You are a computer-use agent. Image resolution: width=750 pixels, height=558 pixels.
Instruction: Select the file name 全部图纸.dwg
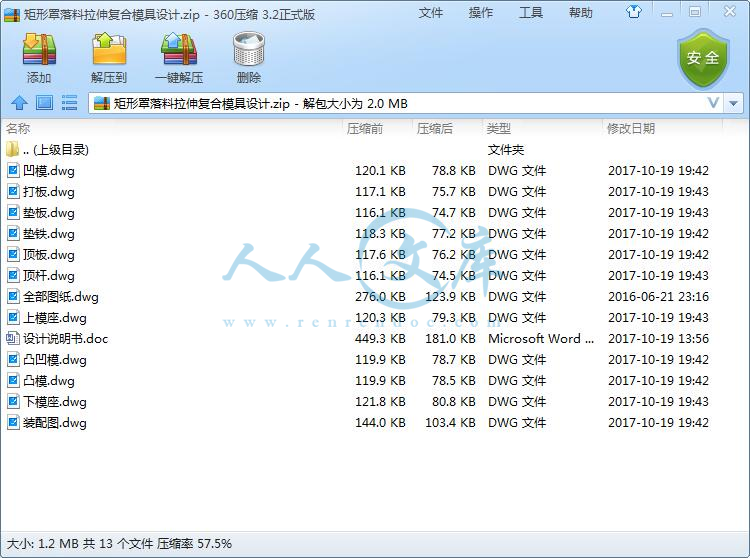coord(61,297)
